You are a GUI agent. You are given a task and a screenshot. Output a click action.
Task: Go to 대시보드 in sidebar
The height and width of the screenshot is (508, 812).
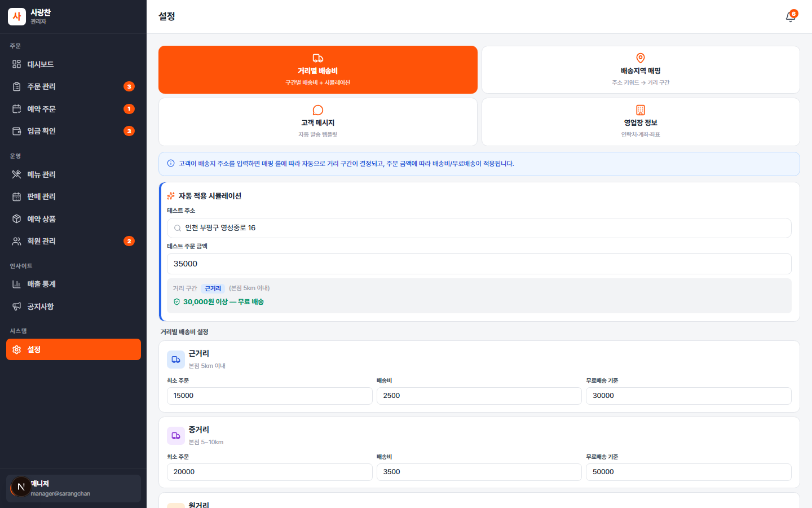pyautogui.click(x=73, y=64)
